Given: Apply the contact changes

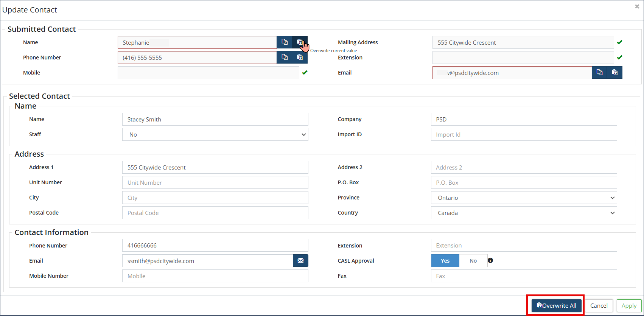Looking at the screenshot, I should (x=629, y=306).
